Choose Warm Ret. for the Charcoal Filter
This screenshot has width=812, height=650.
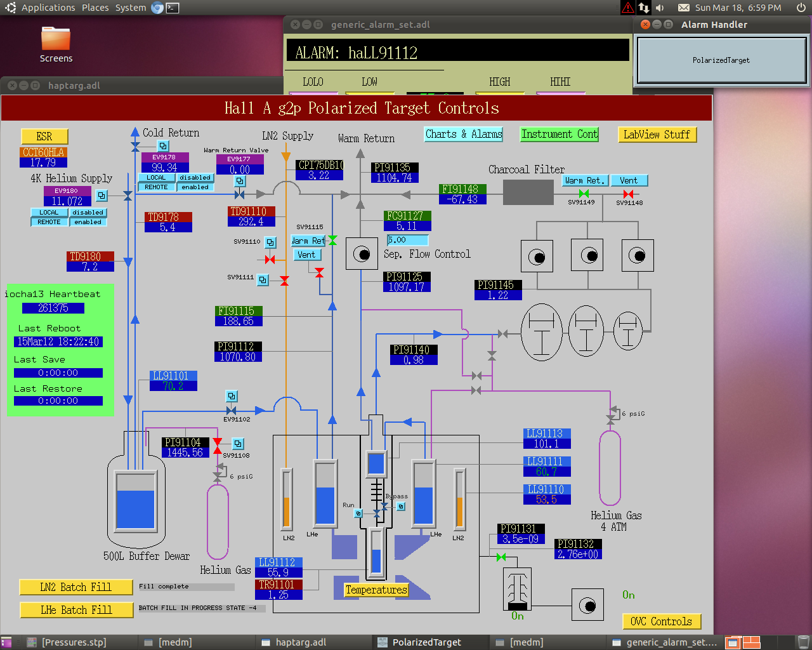584,180
